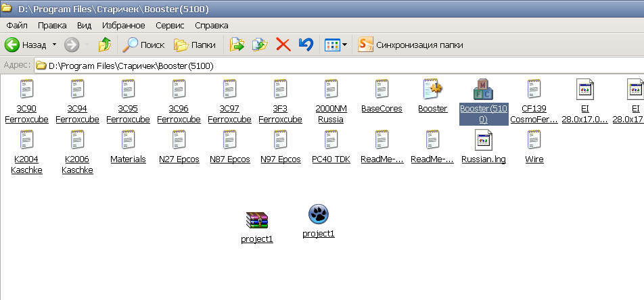Viewport: 644px width, 300px height.
Task: Select the project1 WinRAR archive
Action: click(257, 227)
